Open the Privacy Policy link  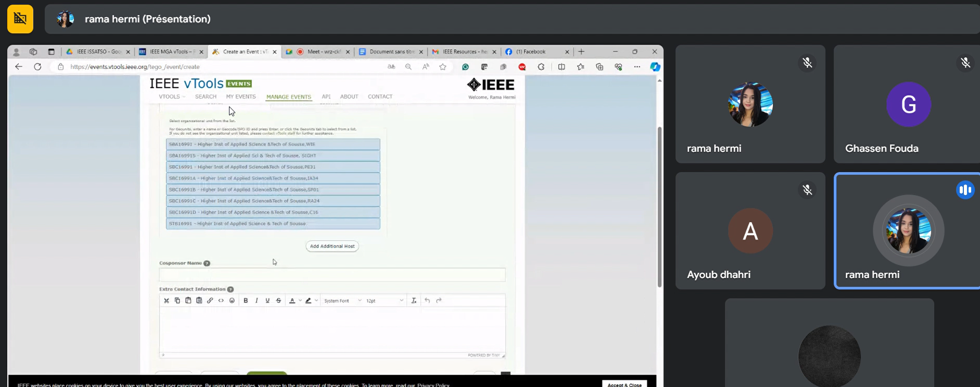(x=433, y=385)
